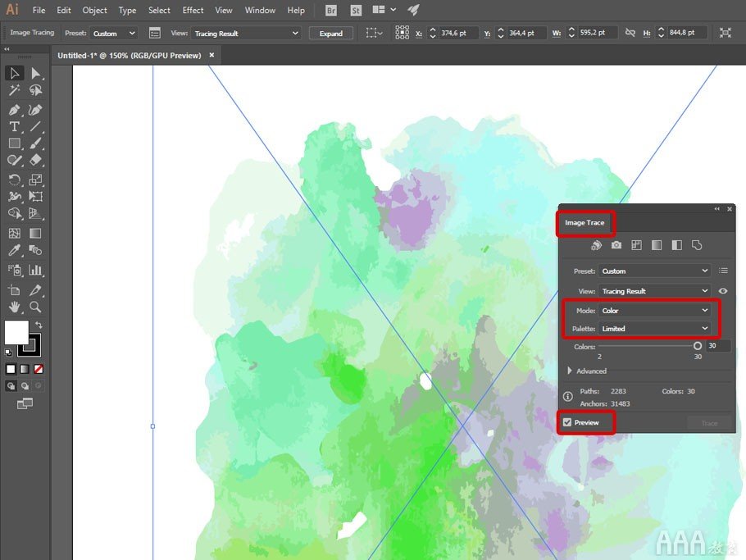Open View dropdown in Image Trace panel

(655, 291)
